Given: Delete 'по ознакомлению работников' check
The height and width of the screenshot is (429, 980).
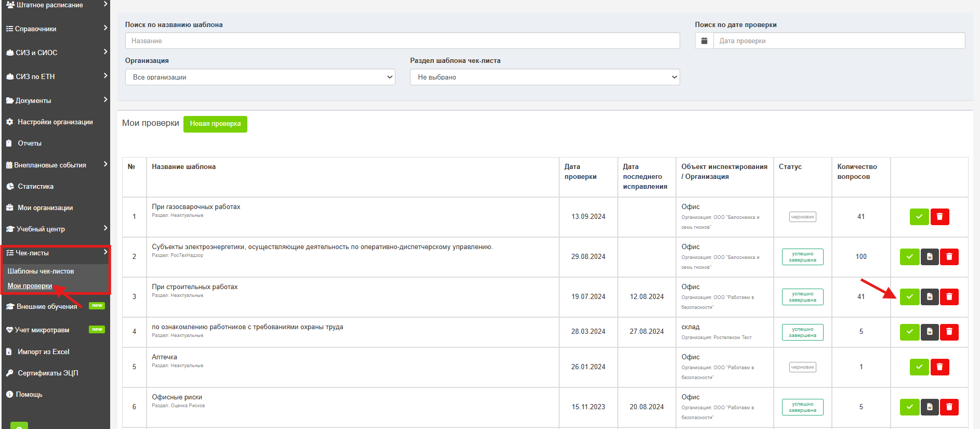Looking at the screenshot, I should [x=949, y=332].
